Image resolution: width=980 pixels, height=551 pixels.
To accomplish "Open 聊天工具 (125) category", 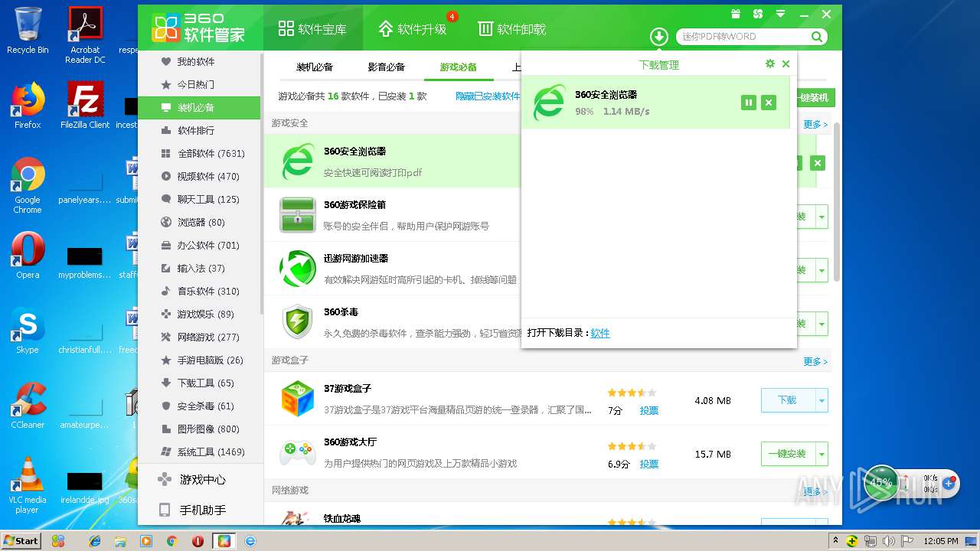I will click(x=199, y=199).
